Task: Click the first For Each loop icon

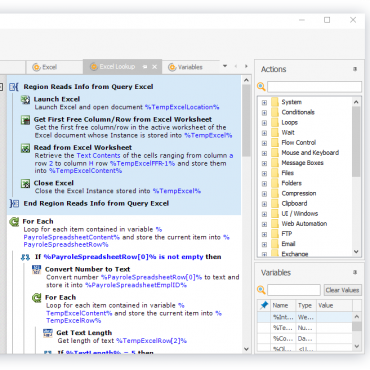Action: tap(14, 222)
